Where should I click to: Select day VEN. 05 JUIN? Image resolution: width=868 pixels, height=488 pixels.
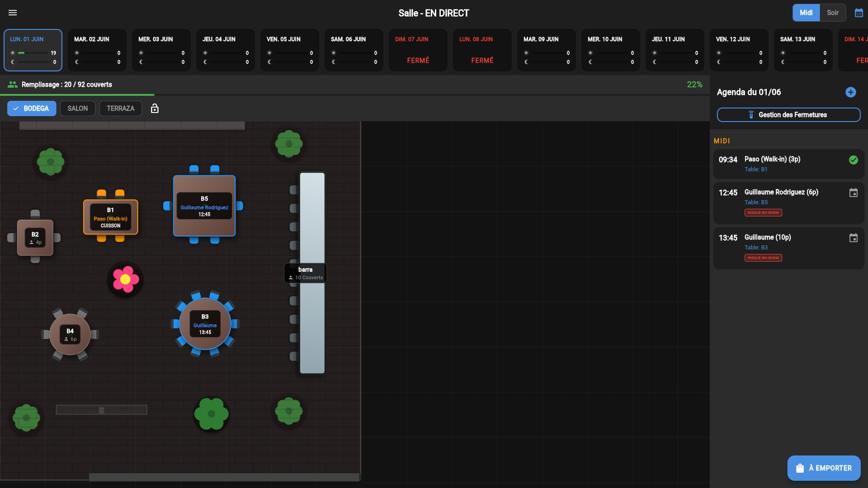pyautogui.click(x=290, y=50)
